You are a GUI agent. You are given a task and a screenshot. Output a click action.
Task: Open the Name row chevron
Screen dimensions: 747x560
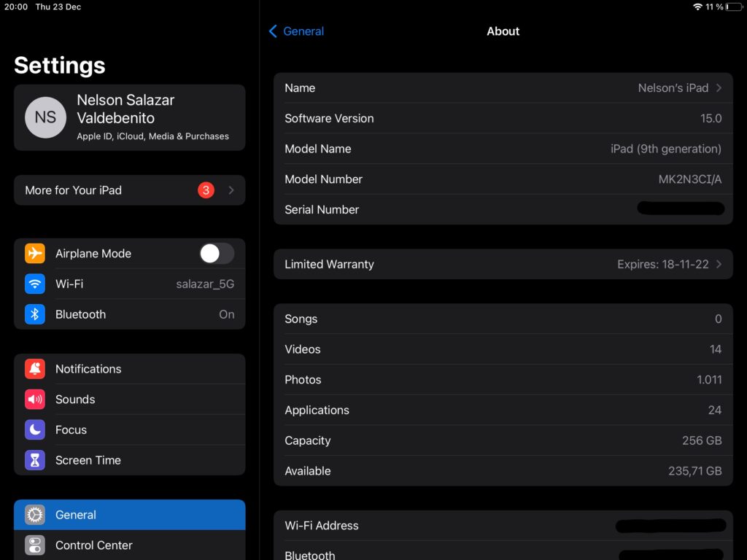click(x=719, y=88)
